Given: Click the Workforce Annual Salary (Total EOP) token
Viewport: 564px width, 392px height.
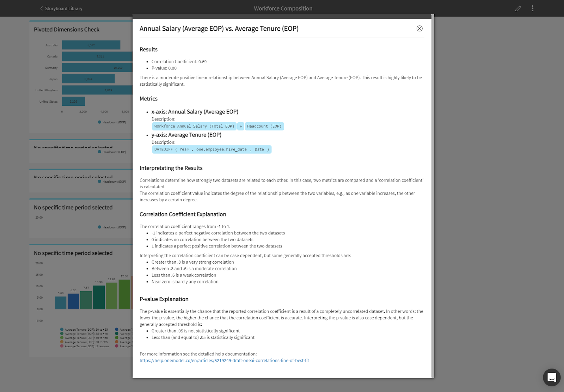Looking at the screenshot, I should 194,126.
